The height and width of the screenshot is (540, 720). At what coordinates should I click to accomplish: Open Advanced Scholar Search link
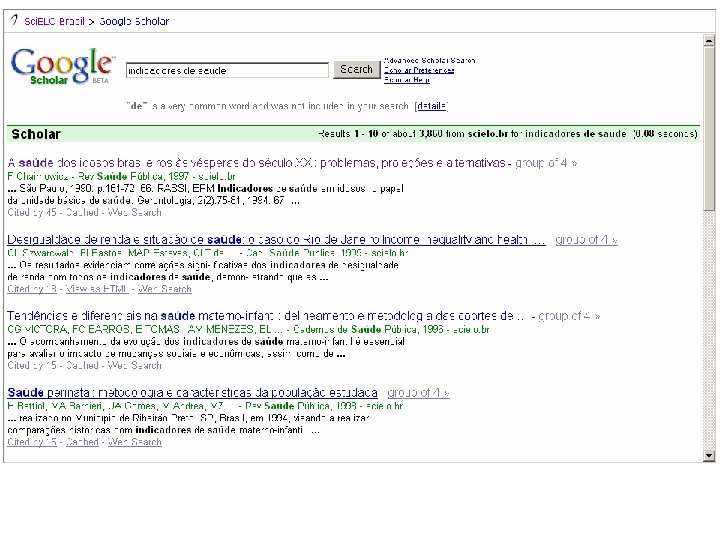point(429,60)
